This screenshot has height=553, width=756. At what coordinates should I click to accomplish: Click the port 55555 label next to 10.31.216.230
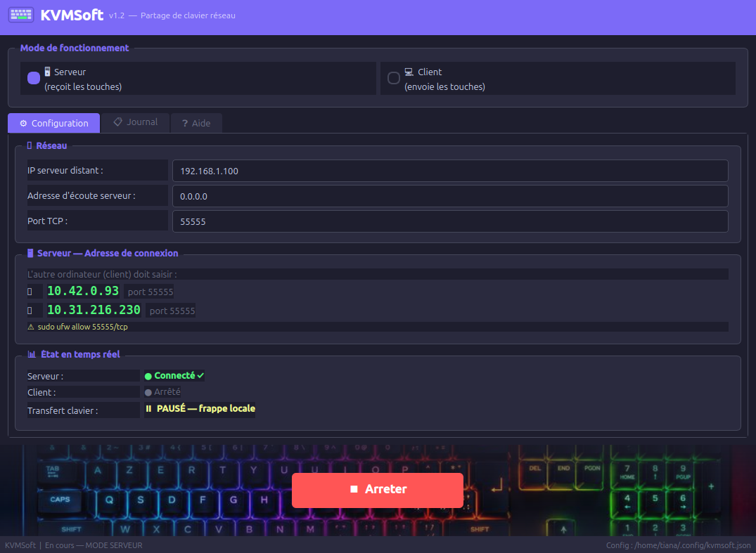(x=172, y=311)
